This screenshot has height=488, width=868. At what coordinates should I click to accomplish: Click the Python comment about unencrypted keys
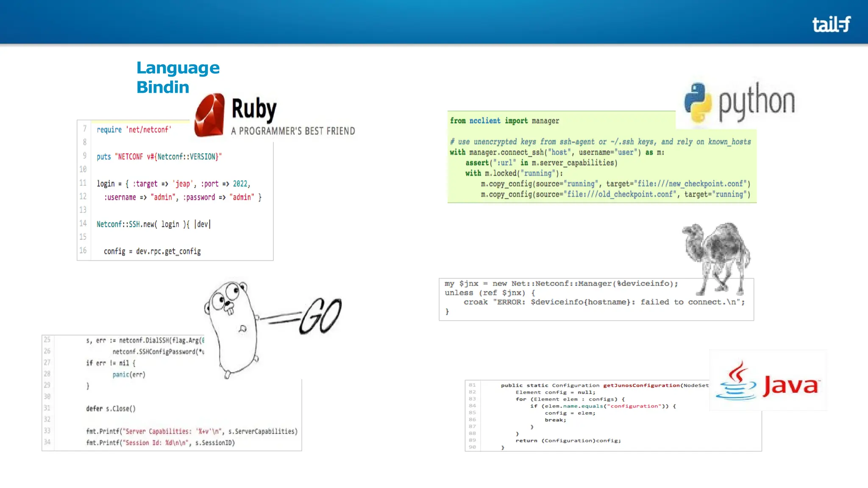600,142
